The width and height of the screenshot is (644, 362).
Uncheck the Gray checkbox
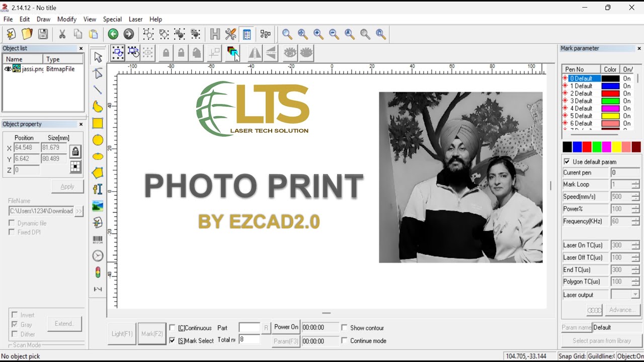click(15, 324)
